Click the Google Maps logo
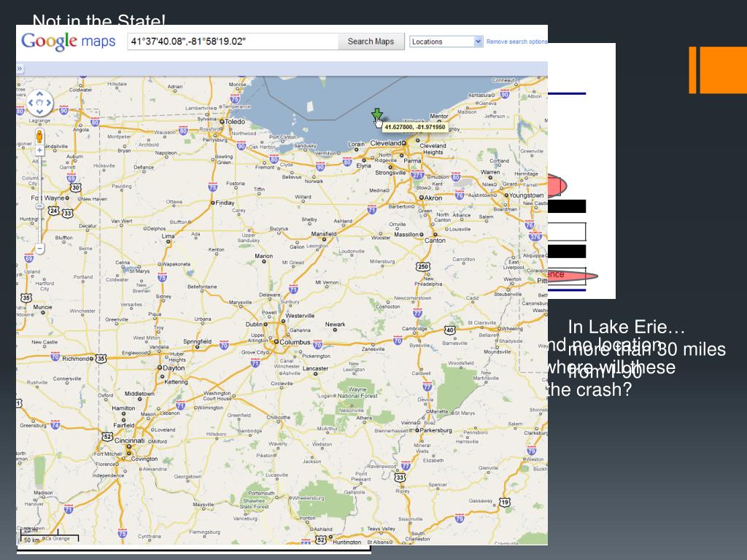This screenshot has width=747, height=560. (68, 42)
